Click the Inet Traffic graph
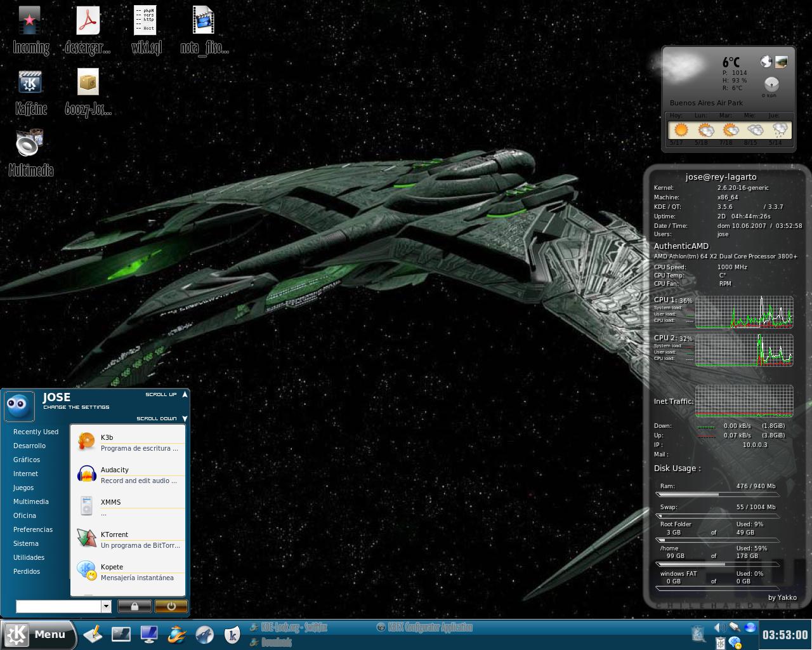Image resolution: width=812 pixels, height=650 pixels. coord(744,401)
